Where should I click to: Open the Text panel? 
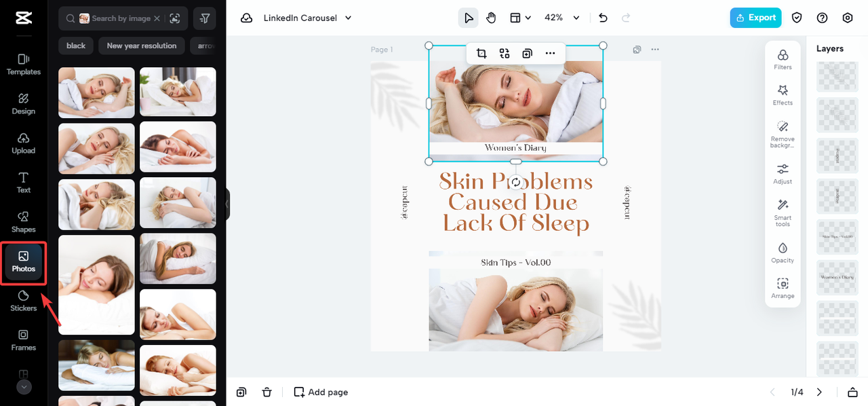click(x=23, y=182)
